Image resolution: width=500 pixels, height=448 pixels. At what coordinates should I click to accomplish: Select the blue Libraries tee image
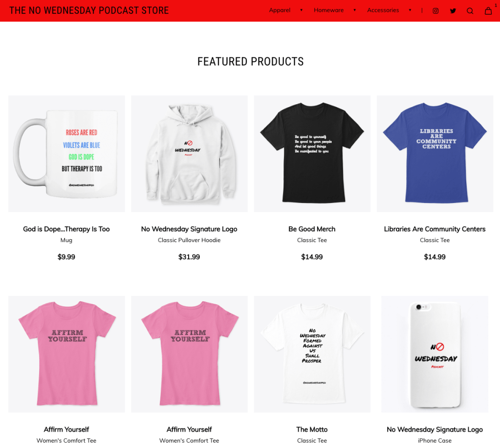coord(435,154)
